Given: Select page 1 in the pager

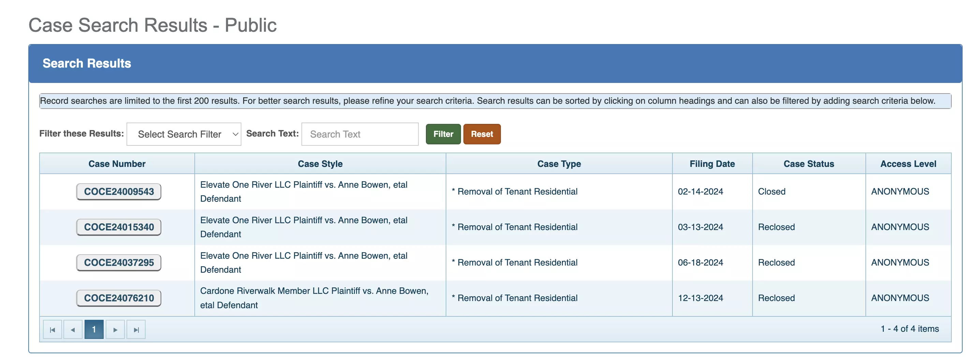Looking at the screenshot, I should [94, 330].
